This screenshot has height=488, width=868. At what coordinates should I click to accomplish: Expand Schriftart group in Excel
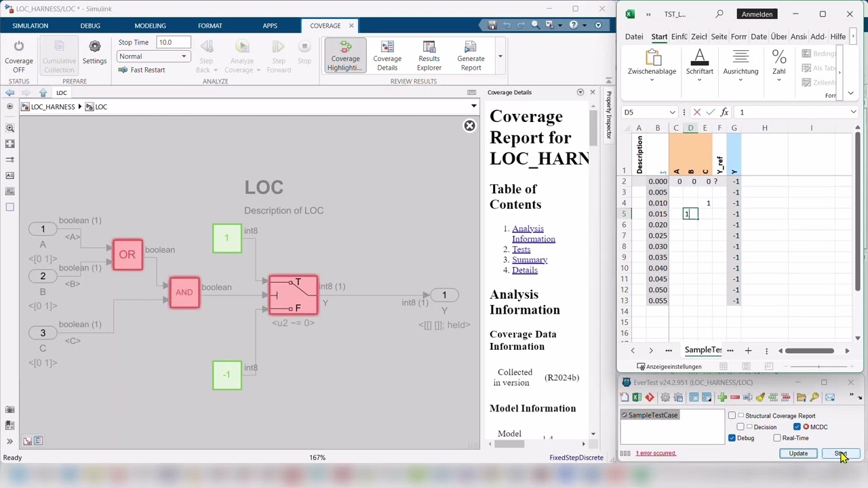(x=699, y=80)
